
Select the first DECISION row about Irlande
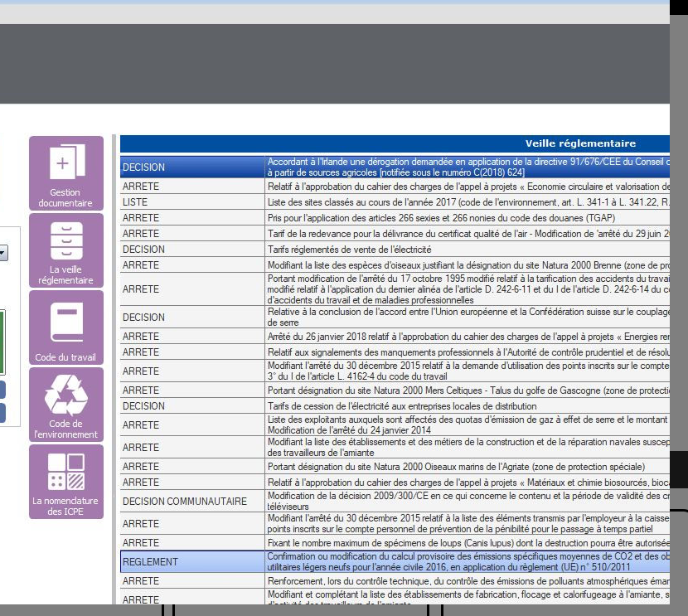pos(395,167)
